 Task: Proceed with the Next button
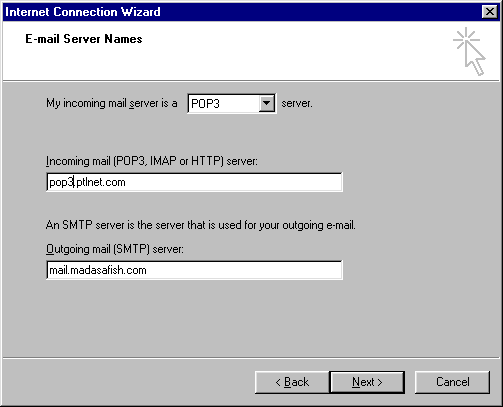(x=367, y=382)
